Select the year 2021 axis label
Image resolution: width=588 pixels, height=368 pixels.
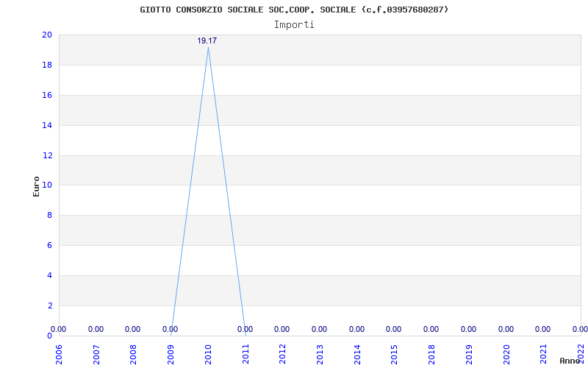tap(544, 355)
